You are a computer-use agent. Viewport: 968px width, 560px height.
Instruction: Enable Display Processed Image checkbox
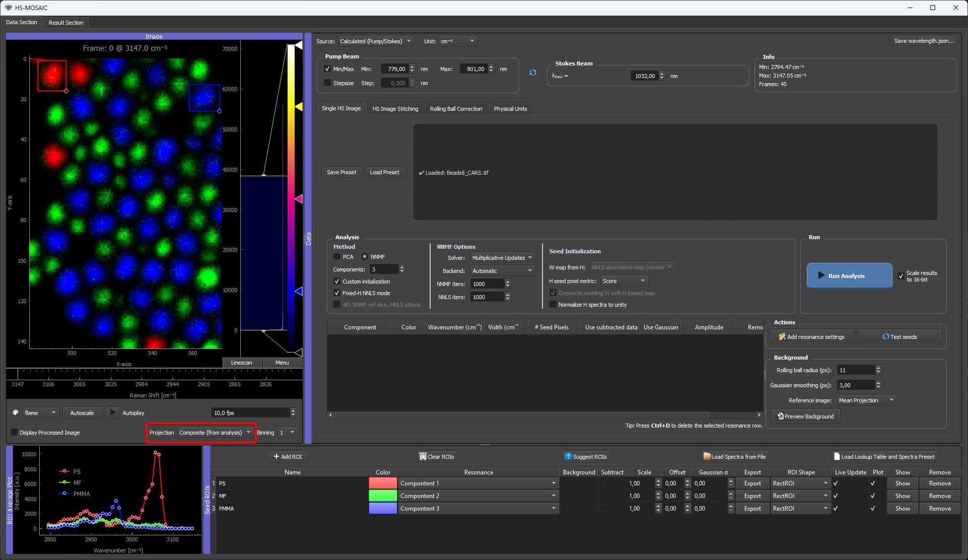pyautogui.click(x=14, y=433)
